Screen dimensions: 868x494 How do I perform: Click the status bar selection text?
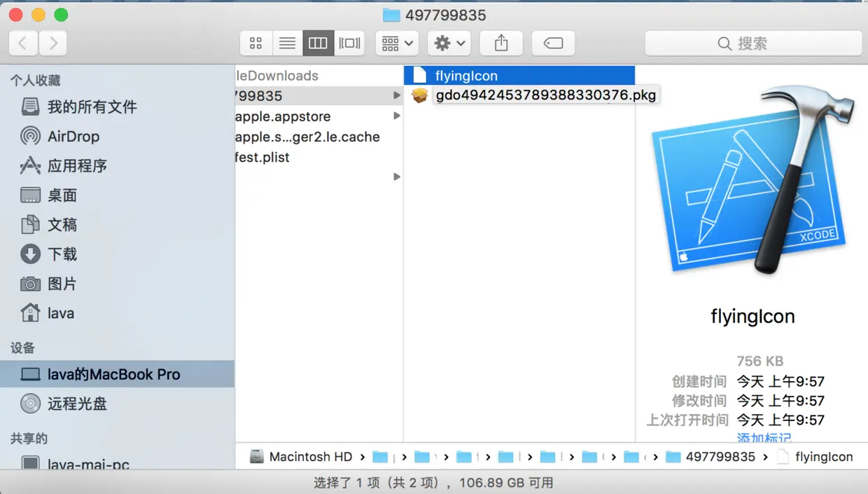tap(433, 483)
